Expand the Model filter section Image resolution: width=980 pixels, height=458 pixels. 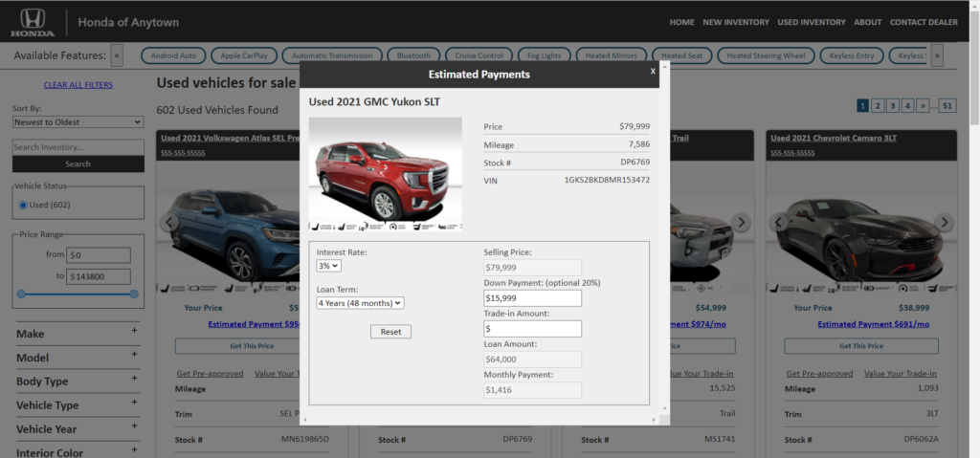(78, 358)
